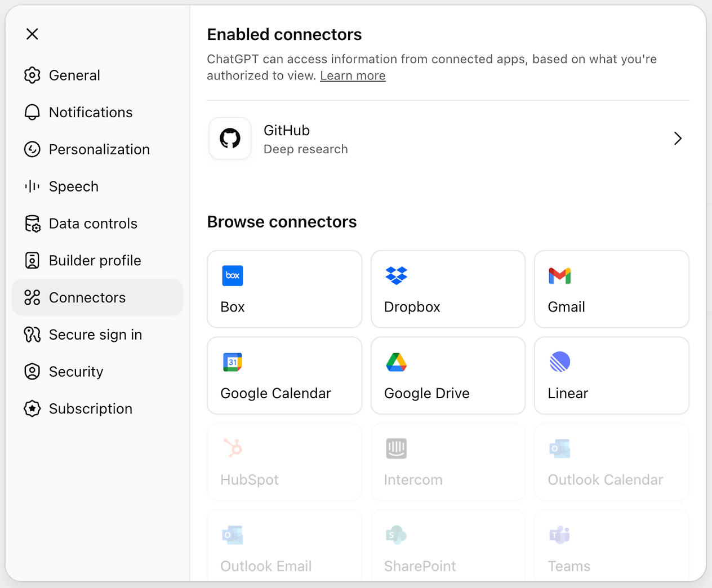Choose the Linear connector label
712x588 pixels.
point(568,393)
